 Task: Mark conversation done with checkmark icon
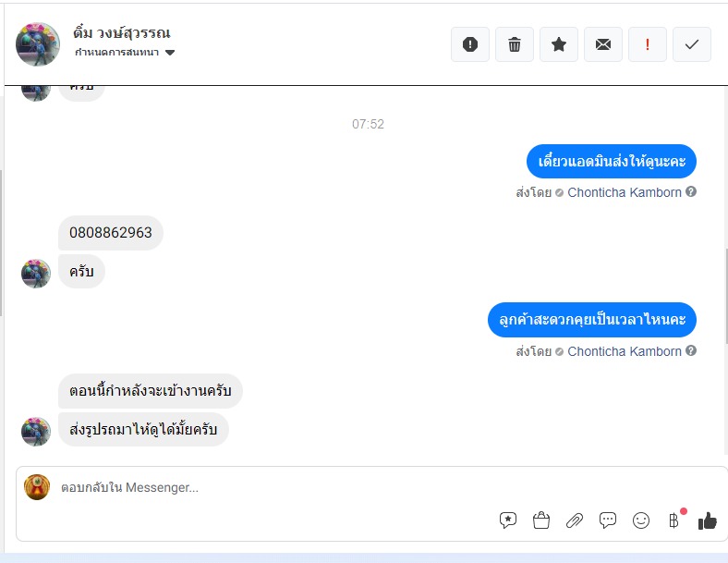coord(692,44)
